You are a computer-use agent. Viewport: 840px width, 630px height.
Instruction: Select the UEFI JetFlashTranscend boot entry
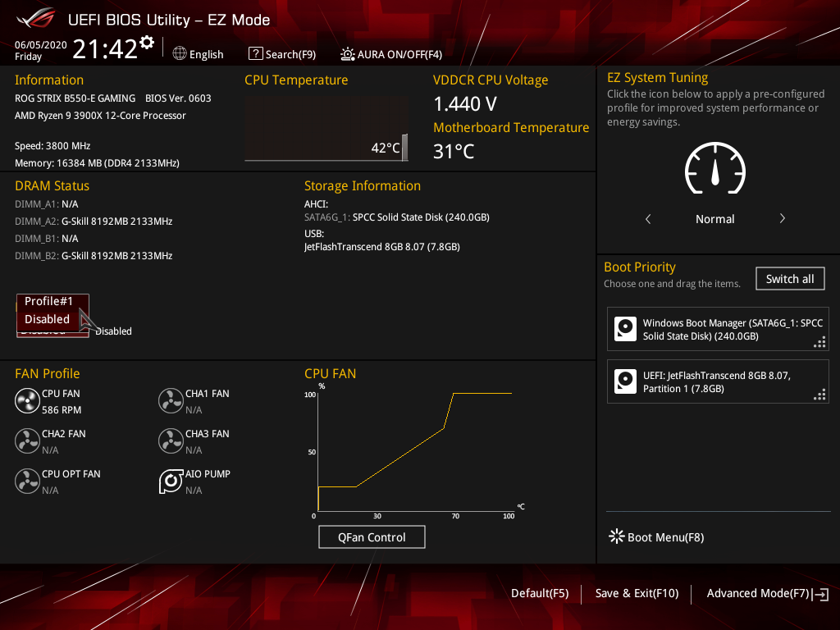718,381
